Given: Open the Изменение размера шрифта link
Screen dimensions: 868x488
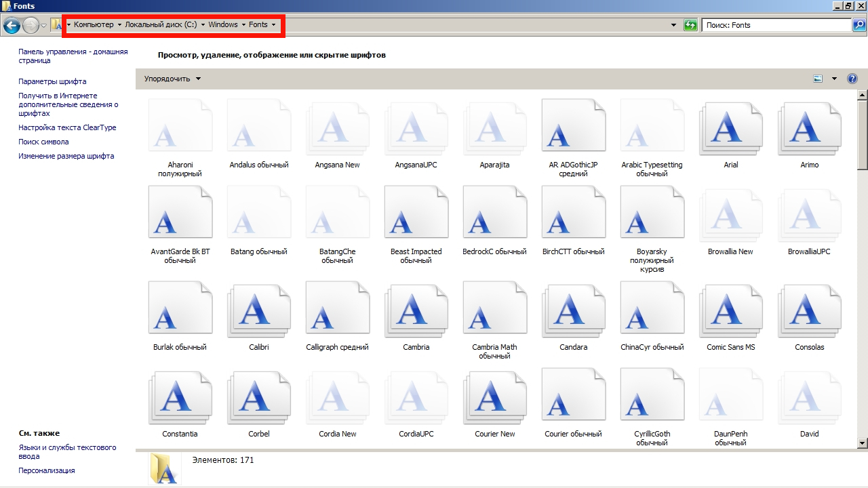Looking at the screenshot, I should tap(66, 156).
